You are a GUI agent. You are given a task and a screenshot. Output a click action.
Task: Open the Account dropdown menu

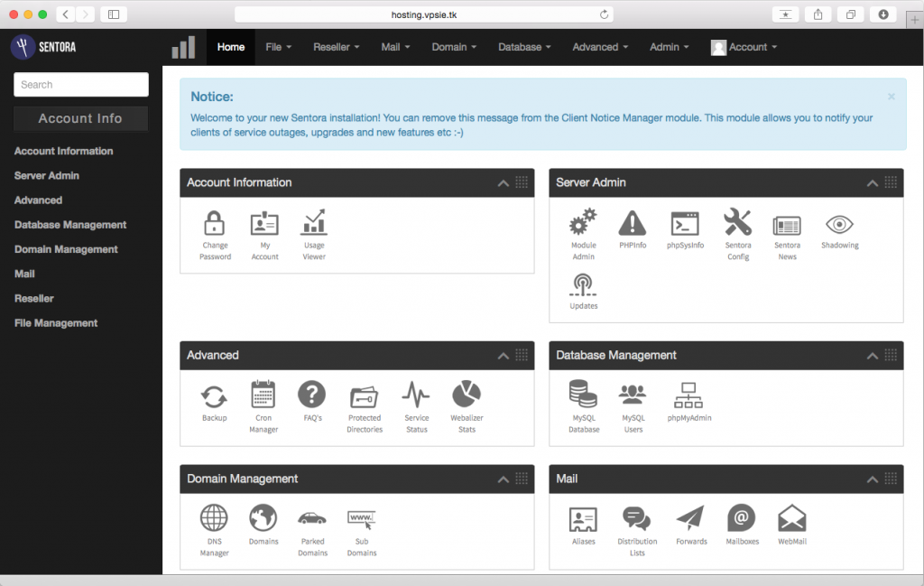[744, 47]
